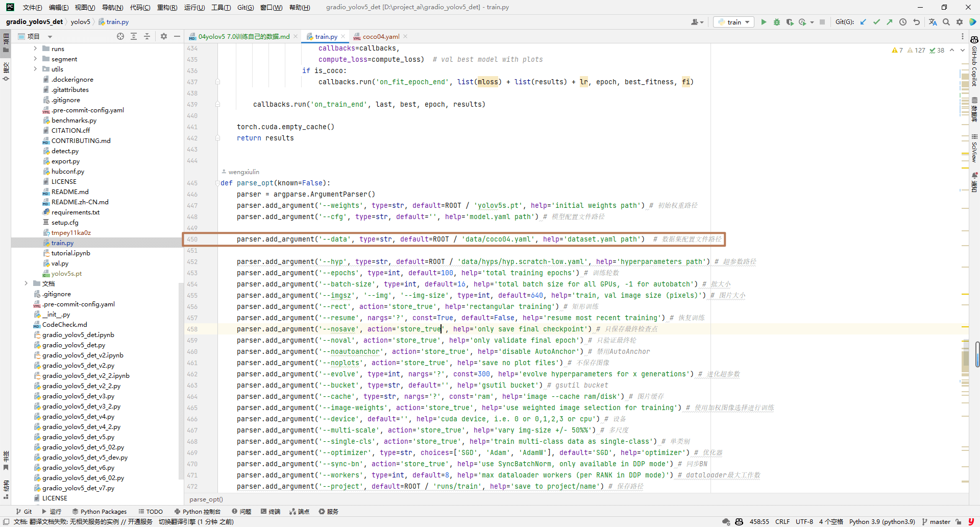Click Copilot status icon in status bar
980x527 pixels.
click(x=739, y=521)
